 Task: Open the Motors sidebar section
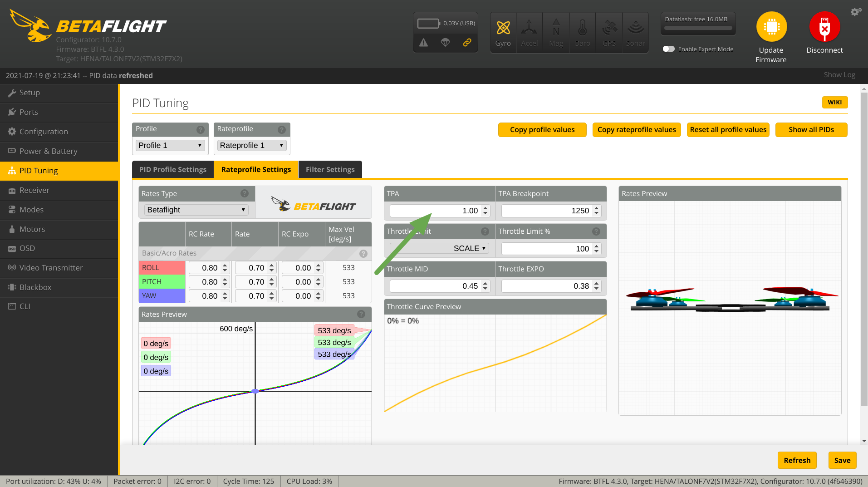pyautogui.click(x=32, y=229)
